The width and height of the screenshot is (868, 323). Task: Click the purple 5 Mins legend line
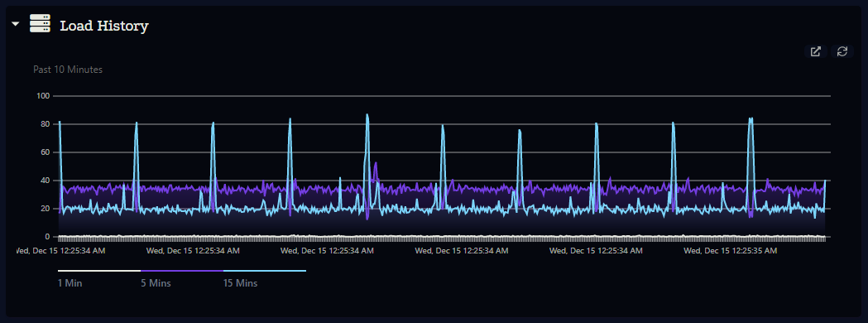point(181,271)
